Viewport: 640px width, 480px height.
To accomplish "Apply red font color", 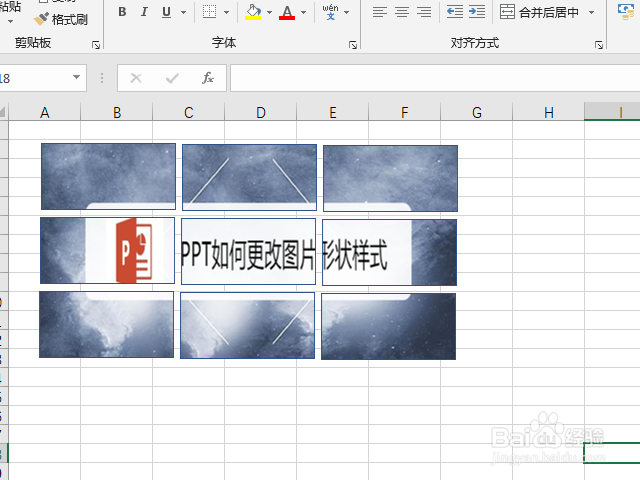I will coord(287,12).
